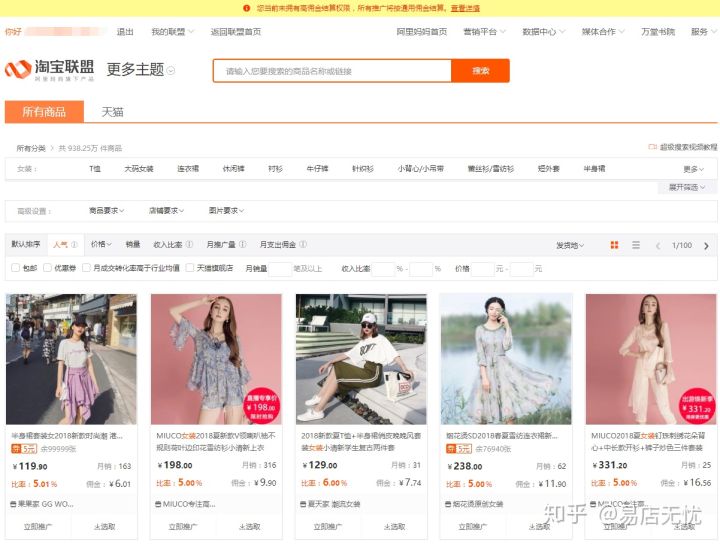This screenshot has height=545, width=720.
Task: Switch to the 天猫 tab
Action: [112, 112]
